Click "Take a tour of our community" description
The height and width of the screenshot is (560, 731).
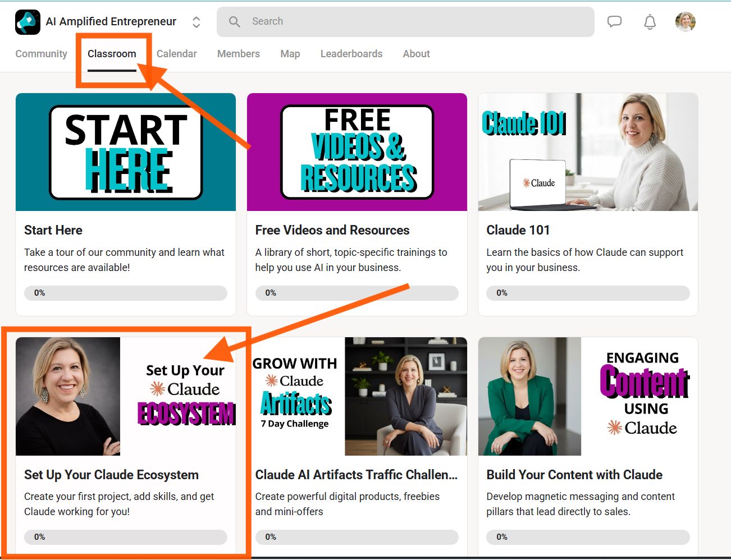click(x=124, y=260)
